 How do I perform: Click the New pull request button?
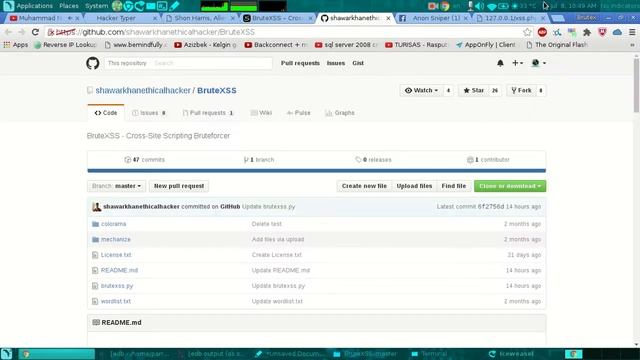tap(179, 186)
